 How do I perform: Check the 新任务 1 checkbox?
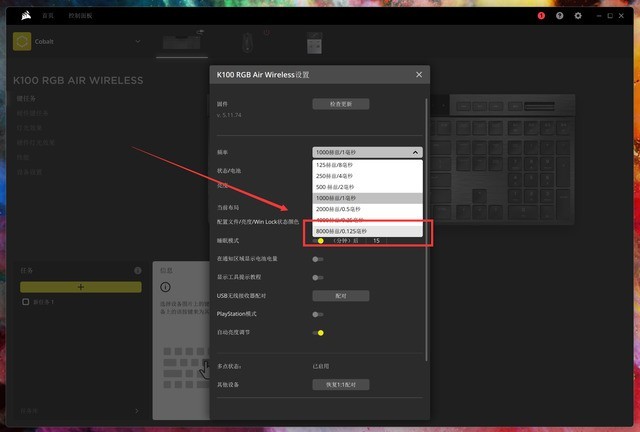[25, 302]
